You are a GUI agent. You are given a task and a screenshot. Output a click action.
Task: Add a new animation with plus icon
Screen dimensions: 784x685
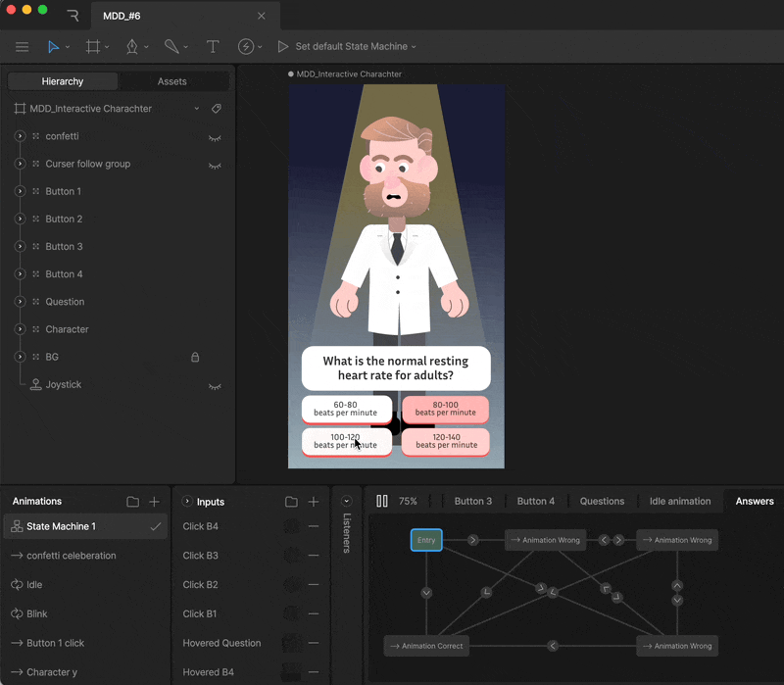154,502
